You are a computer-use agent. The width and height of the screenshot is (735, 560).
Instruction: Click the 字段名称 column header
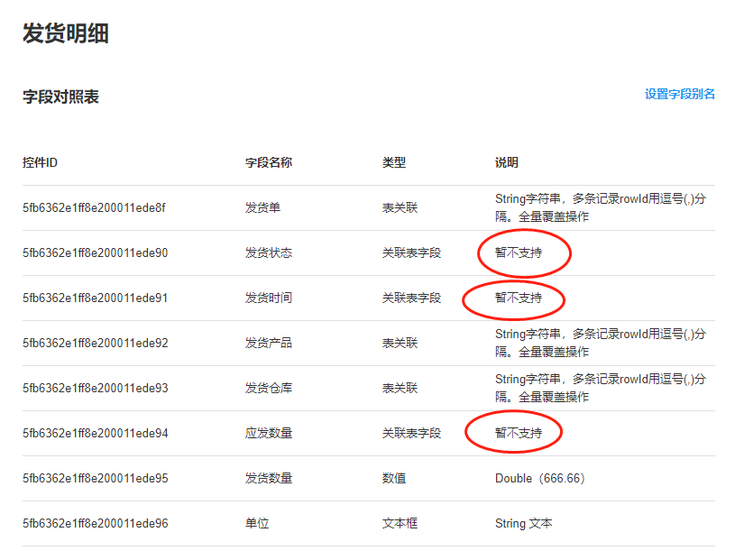(x=269, y=162)
